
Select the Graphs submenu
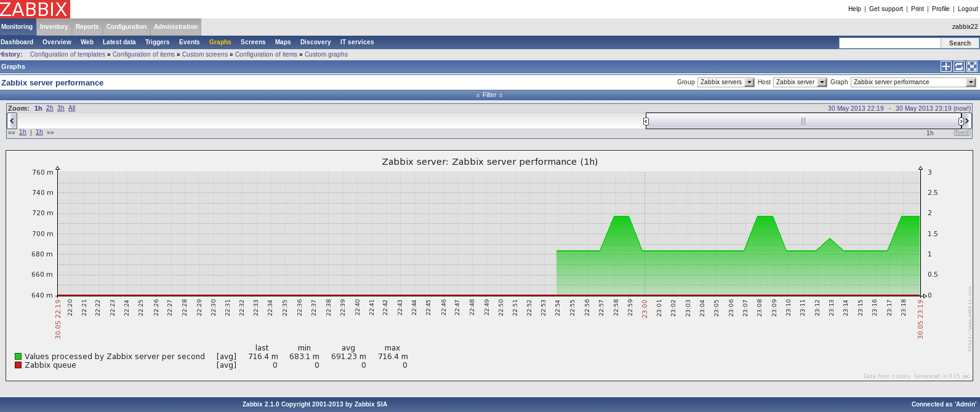pos(220,42)
